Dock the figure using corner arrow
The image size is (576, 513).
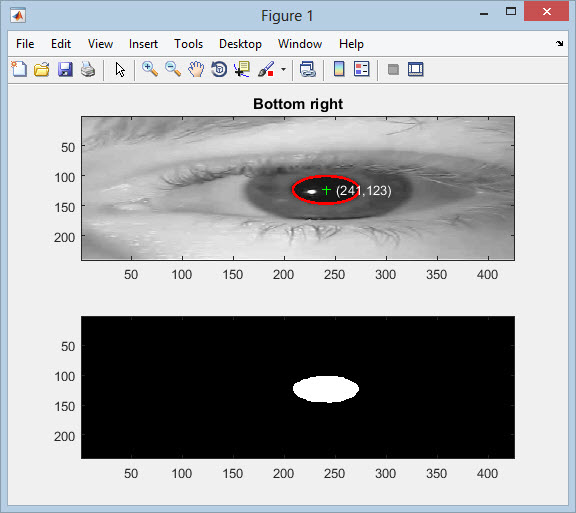[x=559, y=43]
